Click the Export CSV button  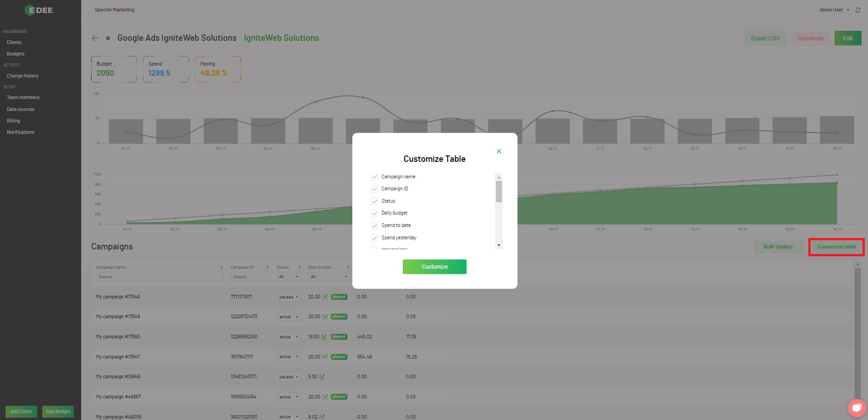pos(765,39)
